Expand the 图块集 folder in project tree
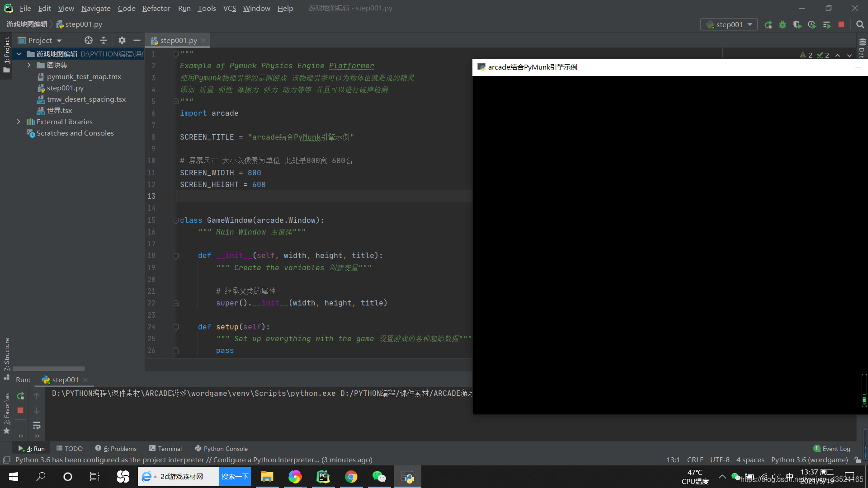 tap(28, 65)
